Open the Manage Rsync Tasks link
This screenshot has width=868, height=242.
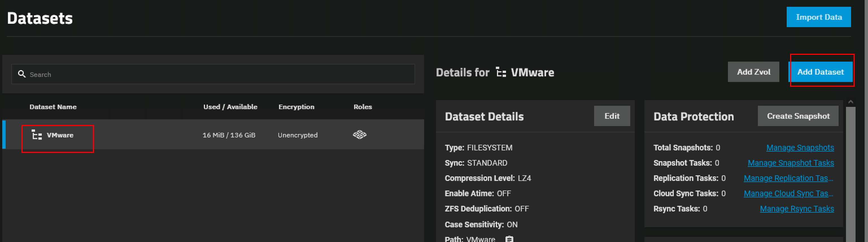pyautogui.click(x=797, y=209)
